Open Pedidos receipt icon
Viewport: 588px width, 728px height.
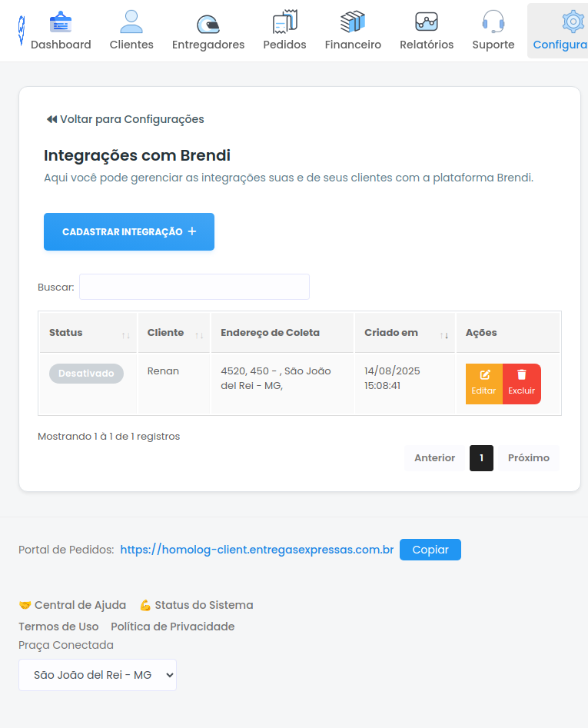284,22
